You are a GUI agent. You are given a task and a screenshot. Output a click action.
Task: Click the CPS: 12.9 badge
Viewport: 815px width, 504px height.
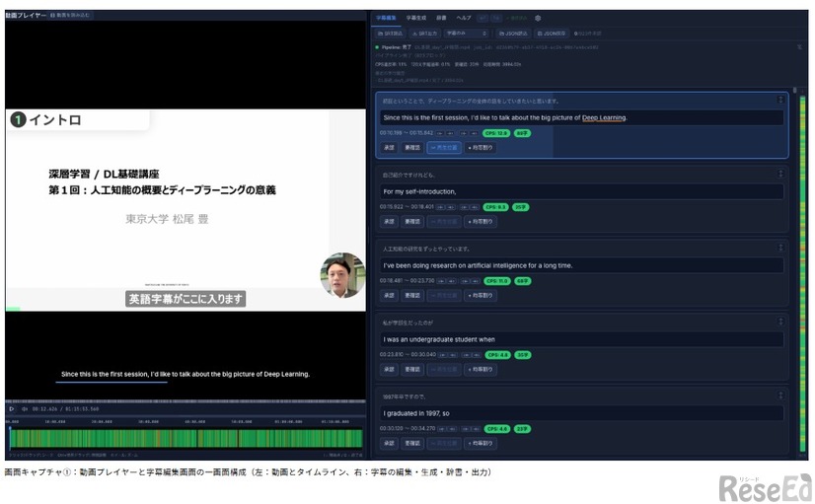(x=496, y=133)
